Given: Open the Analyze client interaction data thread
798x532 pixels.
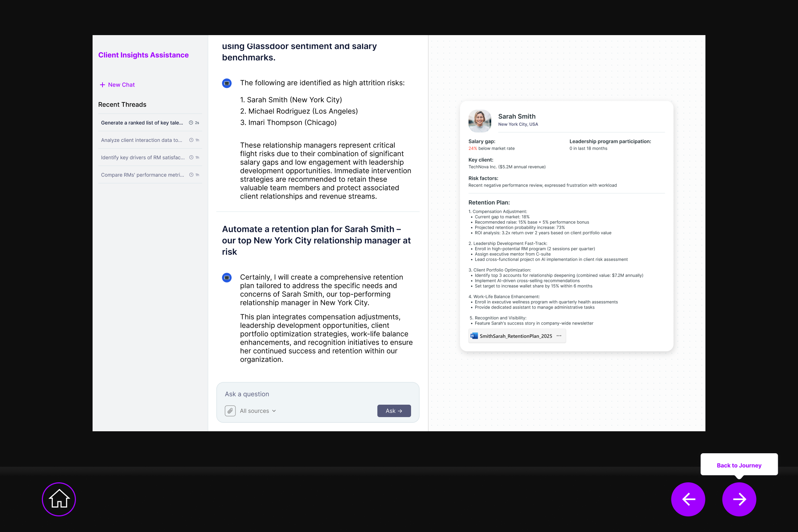Looking at the screenshot, I should point(142,140).
